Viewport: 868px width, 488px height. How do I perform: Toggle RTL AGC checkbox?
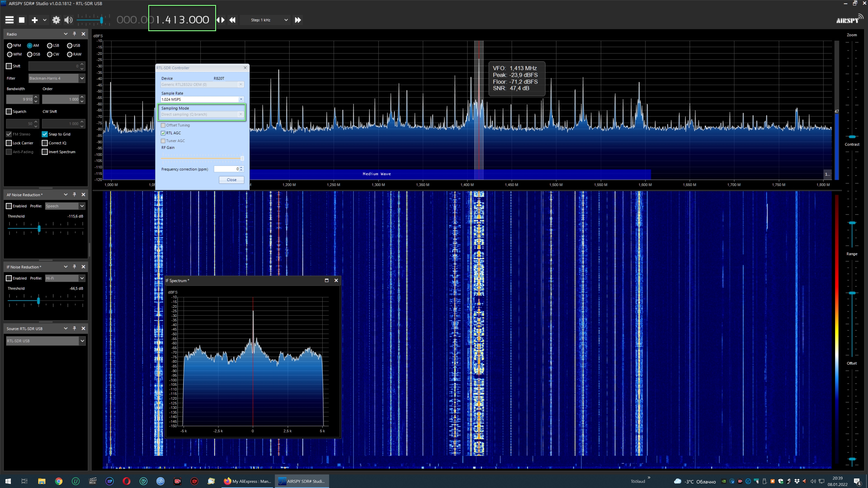tap(163, 133)
